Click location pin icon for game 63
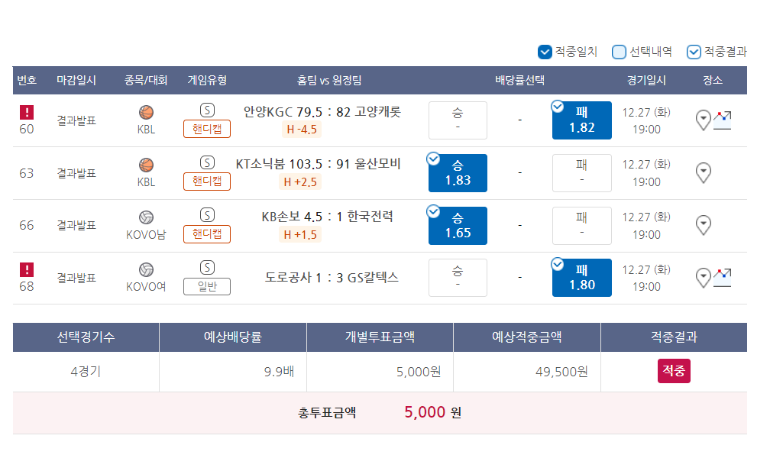This screenshot has height=473, width=760. click(x=703, y=173)
